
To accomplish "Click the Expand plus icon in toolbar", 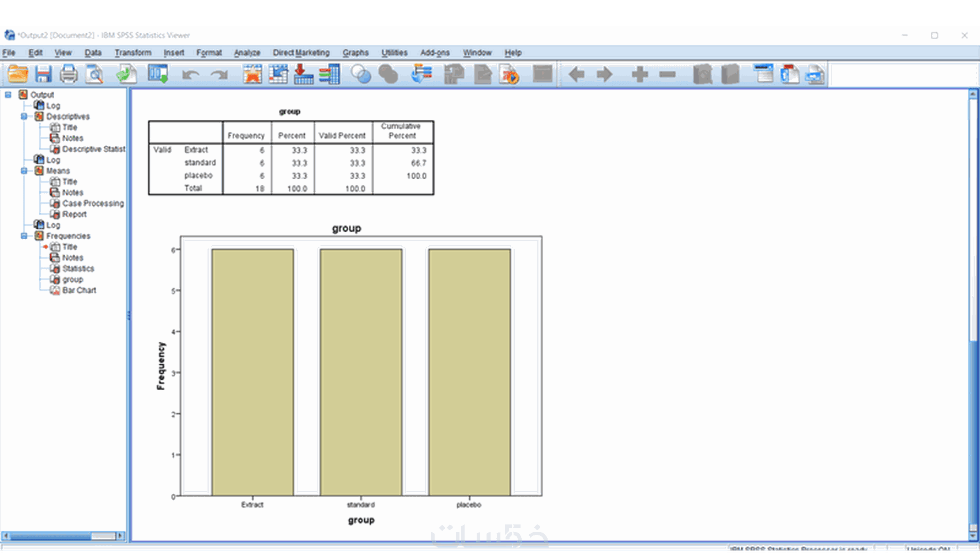I will (640, 74).
